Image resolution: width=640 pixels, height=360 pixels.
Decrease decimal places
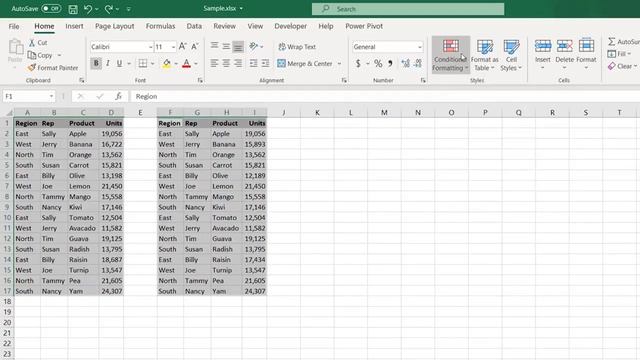tap(418, 63)
